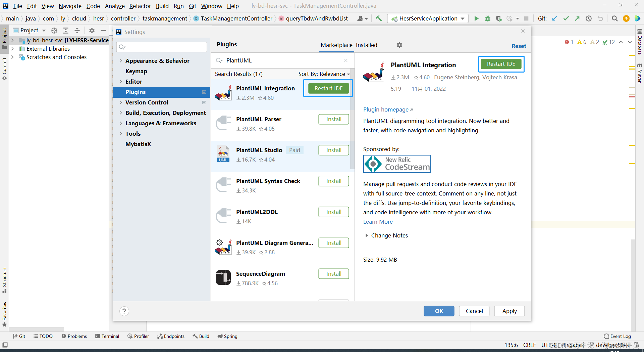Viewport: 644px width, 352px height.
Task: Expand Version Control settings
Action: coord(121,102)
